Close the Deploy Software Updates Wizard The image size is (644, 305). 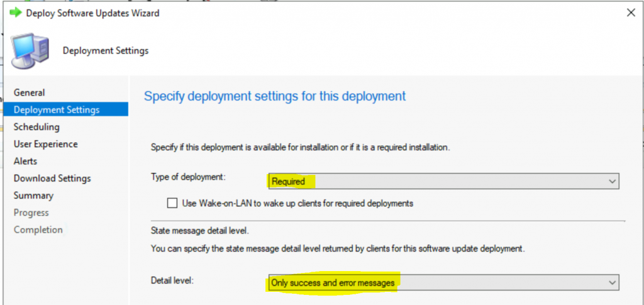pyautogui.click(x=631, y=13)
